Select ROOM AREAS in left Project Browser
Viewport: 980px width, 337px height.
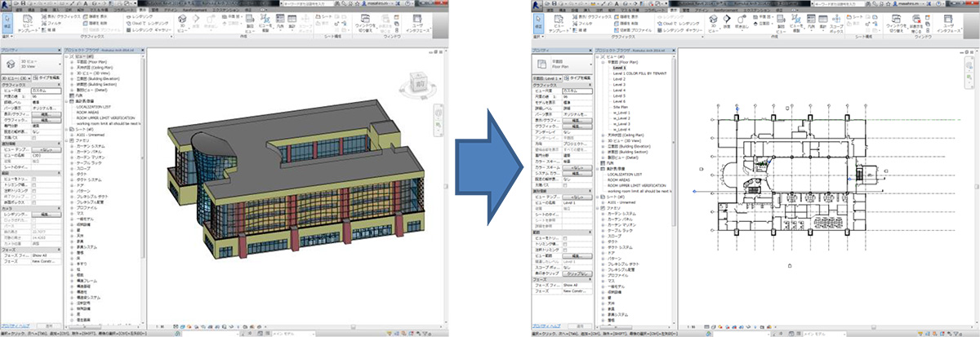pyautogui.click(x=87, y=112)
